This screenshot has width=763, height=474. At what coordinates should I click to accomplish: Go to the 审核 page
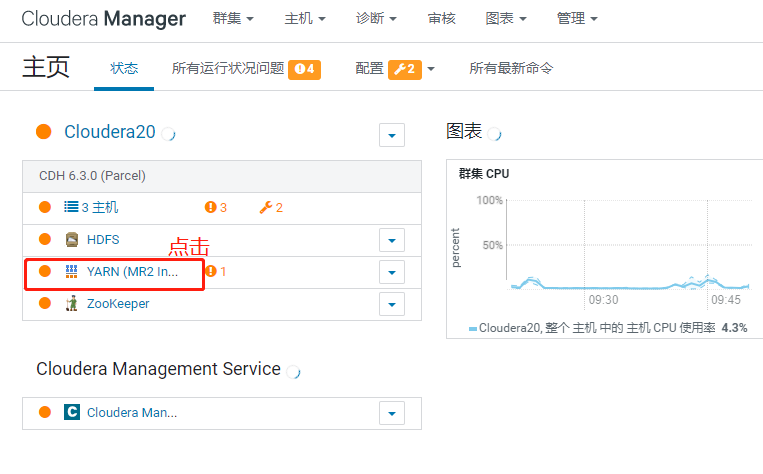click(x=441, y=18)
